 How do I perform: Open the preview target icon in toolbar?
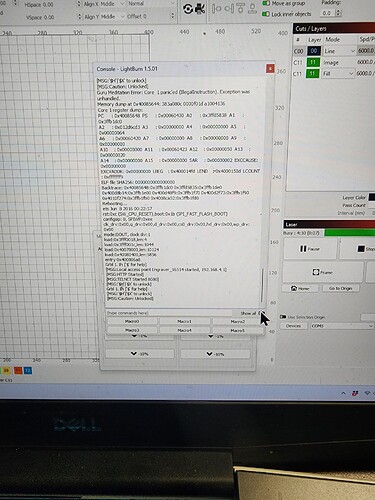click(x=188, y=9)
